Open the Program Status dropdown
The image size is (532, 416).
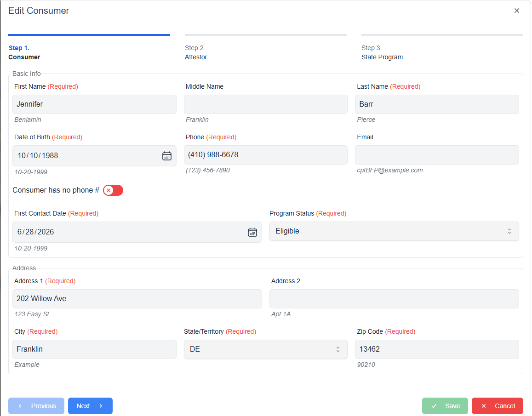click(394, 231)
